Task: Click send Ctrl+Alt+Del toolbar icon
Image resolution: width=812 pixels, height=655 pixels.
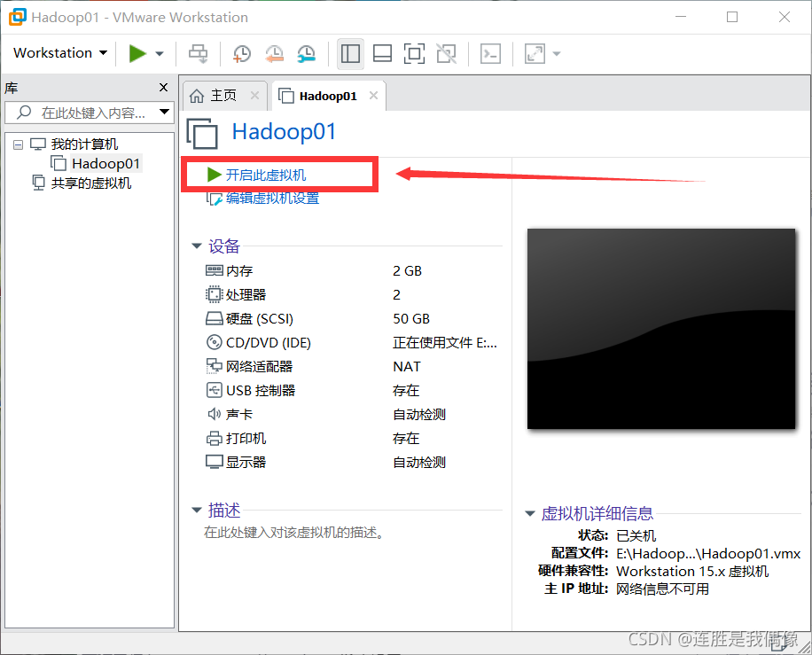Action: [198, 53]
